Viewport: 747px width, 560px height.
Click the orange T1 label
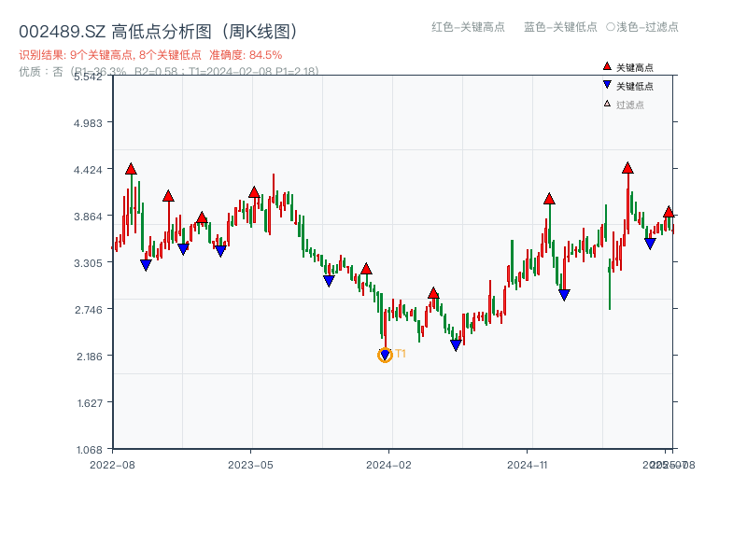click(x=401, y=354)
